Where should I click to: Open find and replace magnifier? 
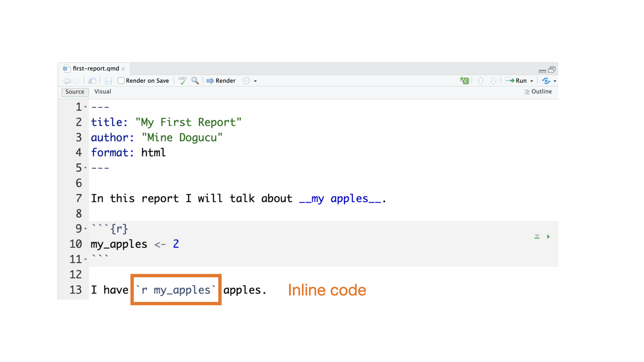pyautogui.click(x=195, y=80)
